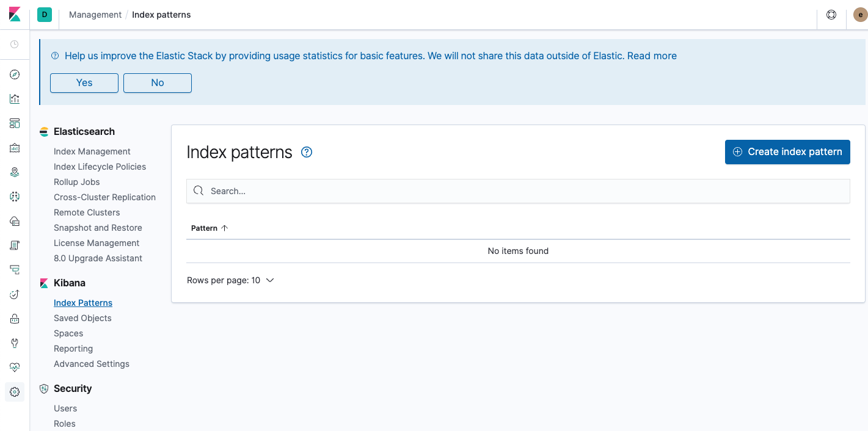Image resolution: width=868 pixels, height=431 pixels.
Task: Open the Default space avatar 'D'
Action: (x=44, y=15)
